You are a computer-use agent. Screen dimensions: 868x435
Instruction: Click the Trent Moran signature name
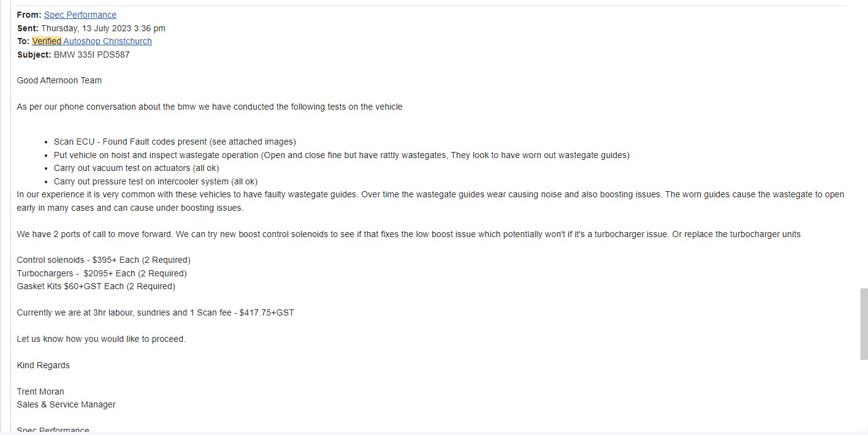[x=40, y=391]
